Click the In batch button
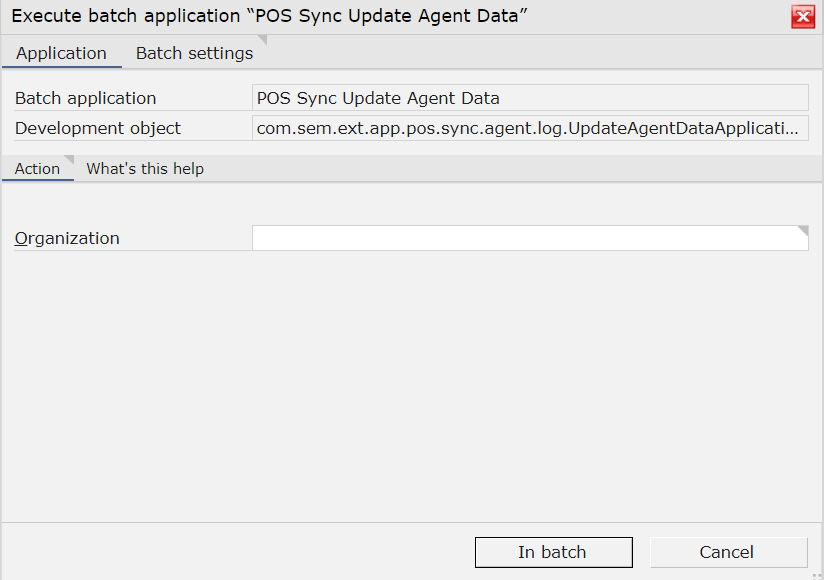This screenshot has width=824, height=580. click(553, 552)
